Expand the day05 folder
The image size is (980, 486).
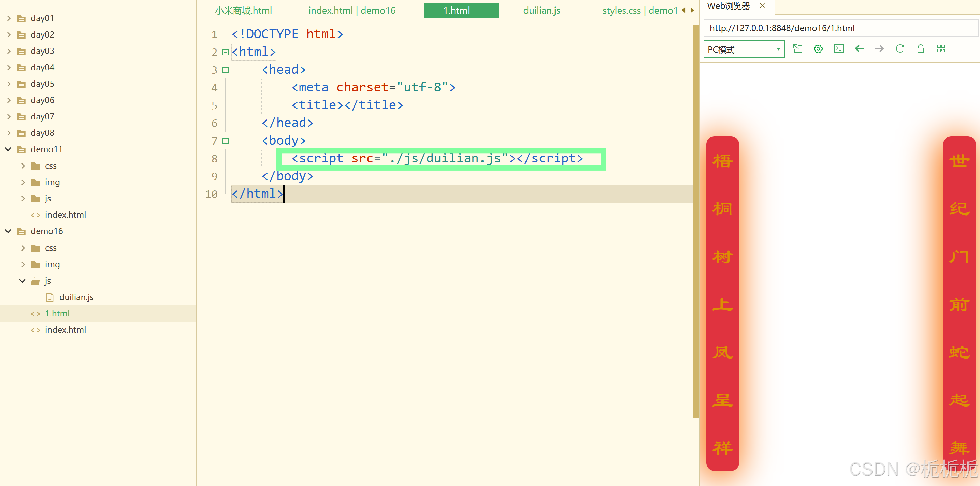pyautogui.click(x=9, y=84)
